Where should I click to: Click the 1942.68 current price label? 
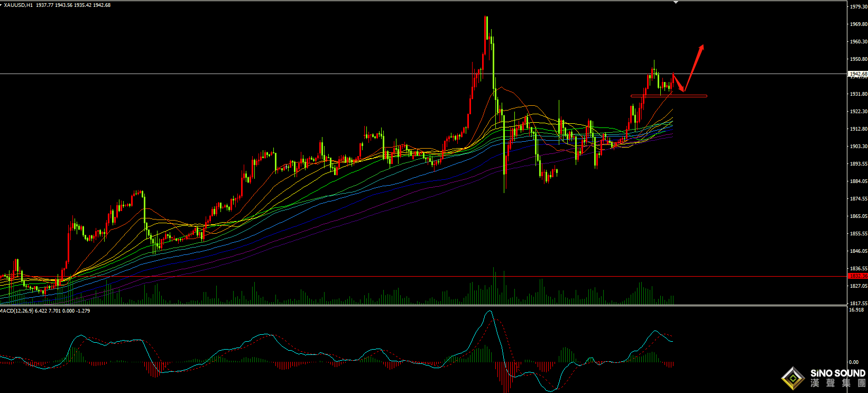tap(857, 74)
